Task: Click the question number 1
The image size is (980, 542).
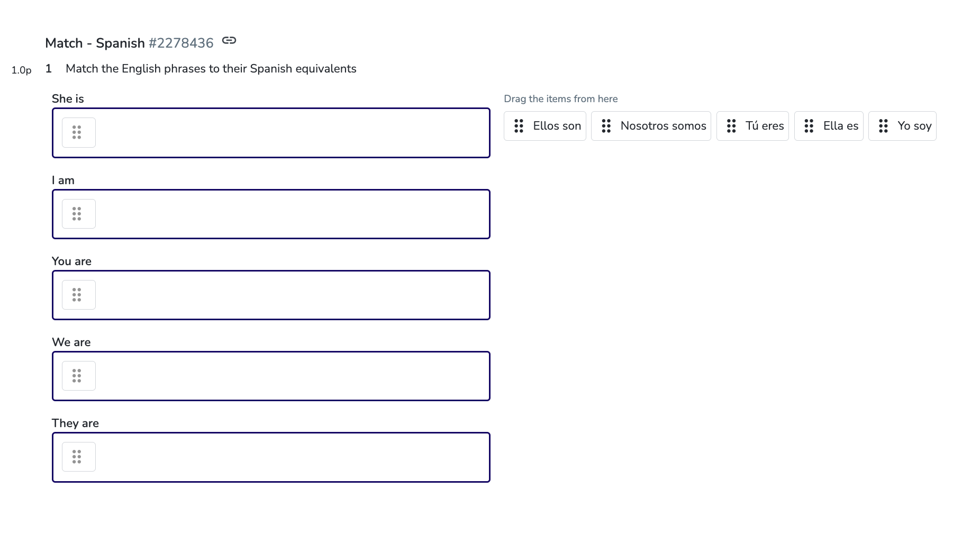Action: coord(49,69)
